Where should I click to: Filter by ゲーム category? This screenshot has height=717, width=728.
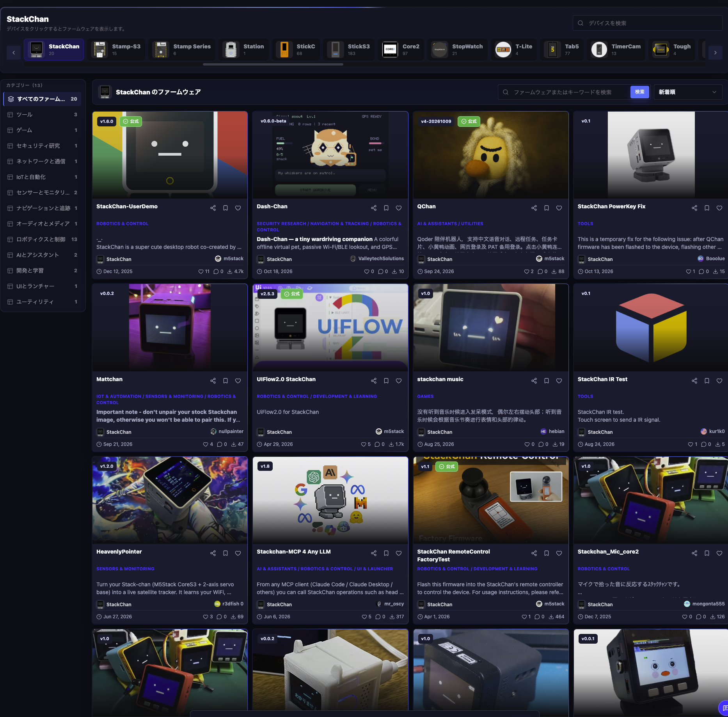43,130
